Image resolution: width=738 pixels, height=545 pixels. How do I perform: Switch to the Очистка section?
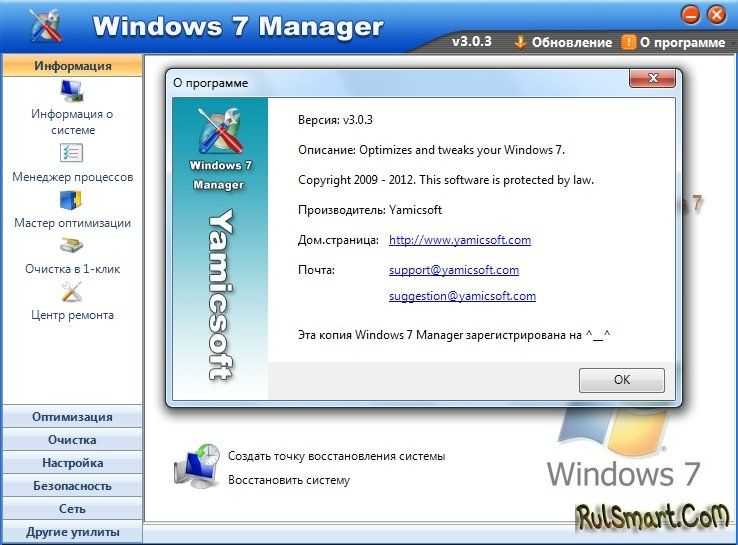click(72, 440)
